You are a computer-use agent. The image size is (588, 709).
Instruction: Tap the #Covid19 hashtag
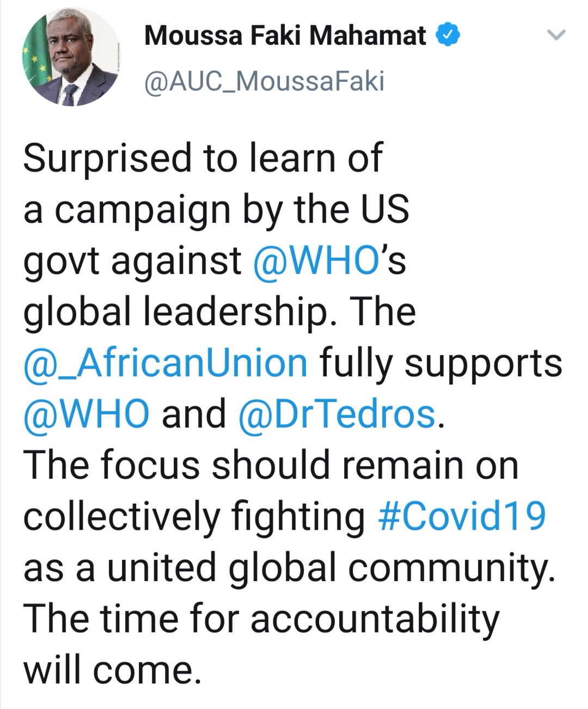point(461,517)
